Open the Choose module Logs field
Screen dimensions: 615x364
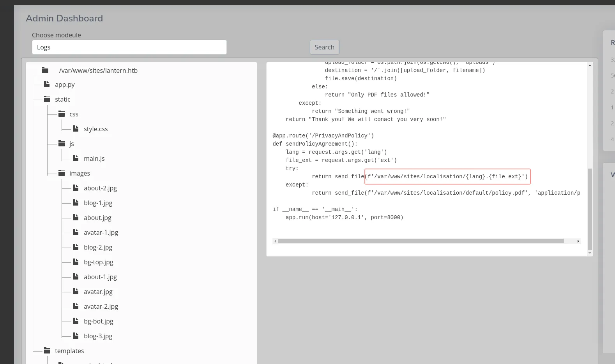click(x=129, y=47)
